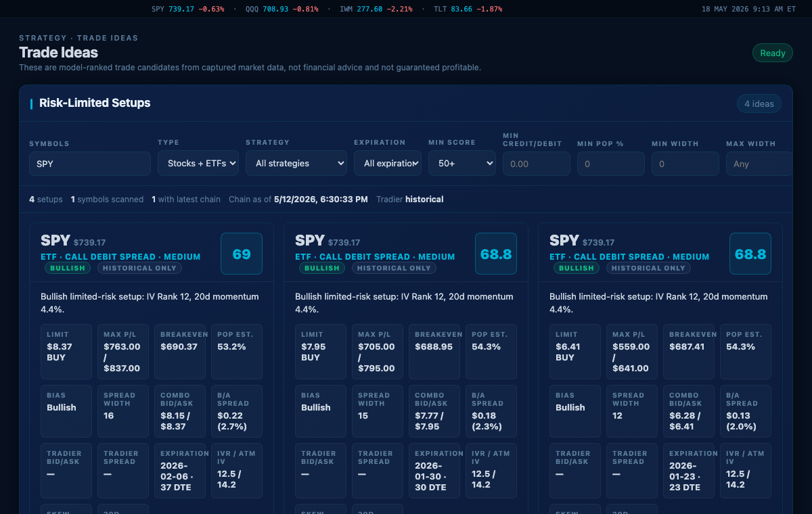Select the score 69 box on first SPY card
Viewport: 812px width, 514px height.
[x=242, y=254]
